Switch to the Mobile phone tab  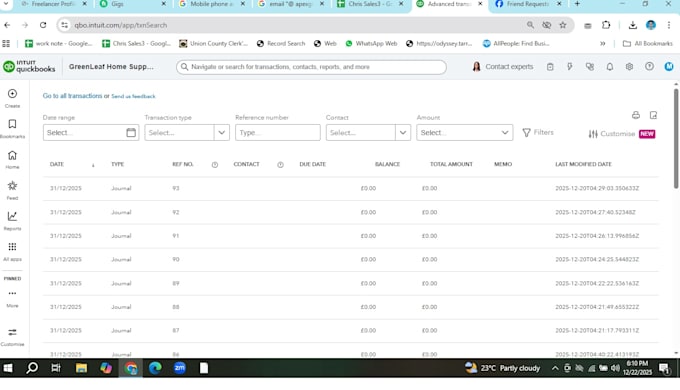212,4
